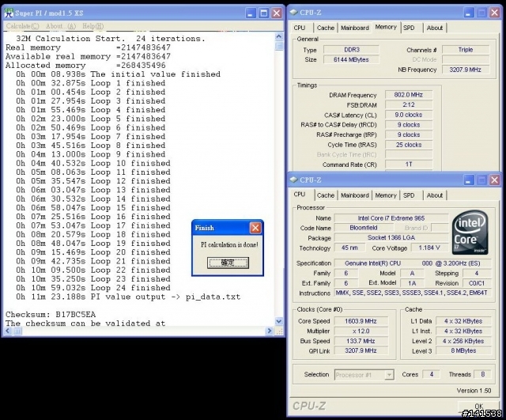The image size is (506, 420).
Task: Click the DRAM Frequency 802.0 MHz field
Action: 409,95
